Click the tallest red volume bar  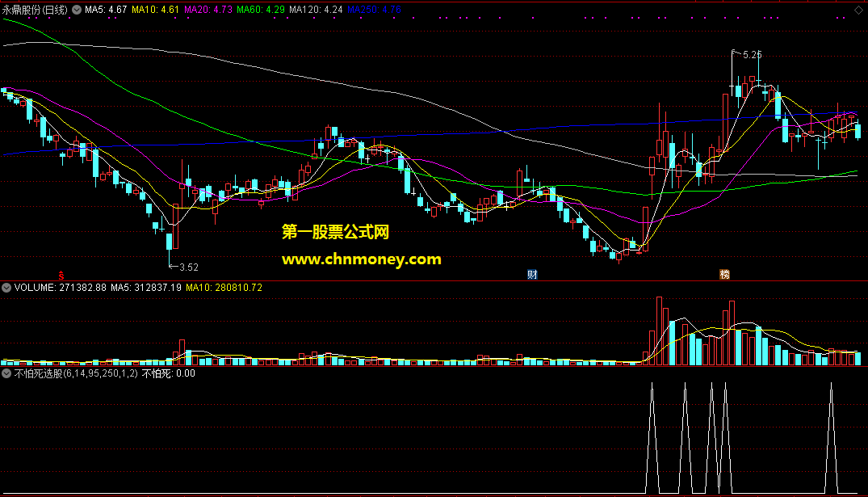coord(660,331)
